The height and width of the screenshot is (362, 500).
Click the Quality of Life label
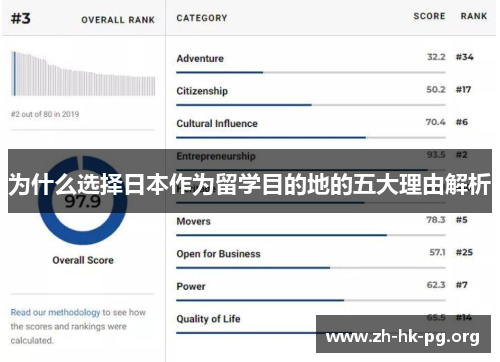208,319
